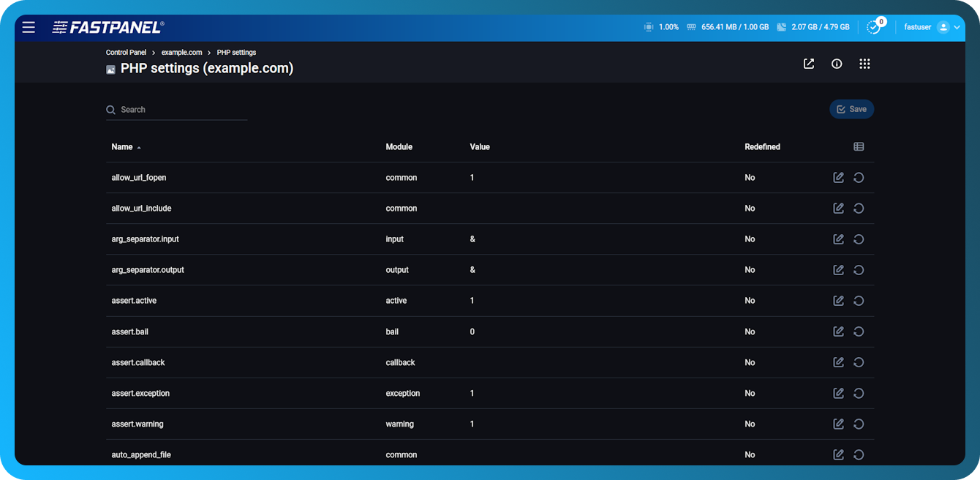This screenshot has width=980, height=480.
Task: Reset the allow_url_include setting
Action: [859, 208]
